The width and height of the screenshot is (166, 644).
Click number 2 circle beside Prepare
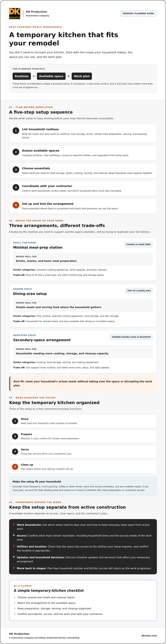15,436
